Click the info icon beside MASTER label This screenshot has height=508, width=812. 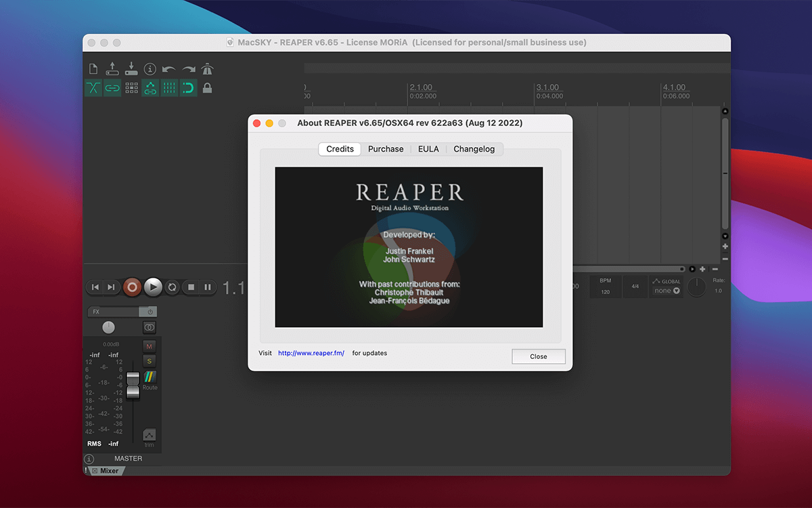(89, 459)
